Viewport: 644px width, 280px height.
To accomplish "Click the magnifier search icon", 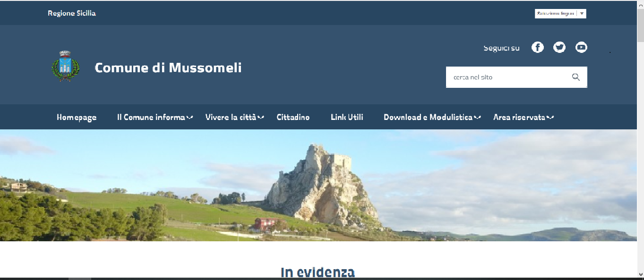I will click(x=575, y=77).
